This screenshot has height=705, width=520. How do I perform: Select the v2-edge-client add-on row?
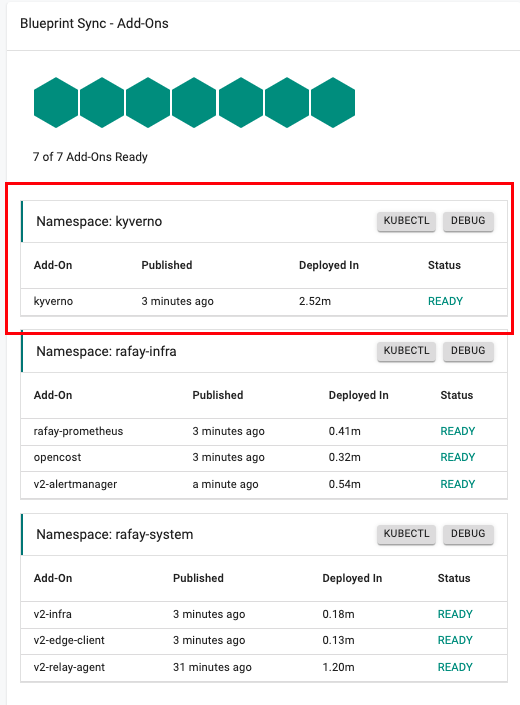[264, 641]
